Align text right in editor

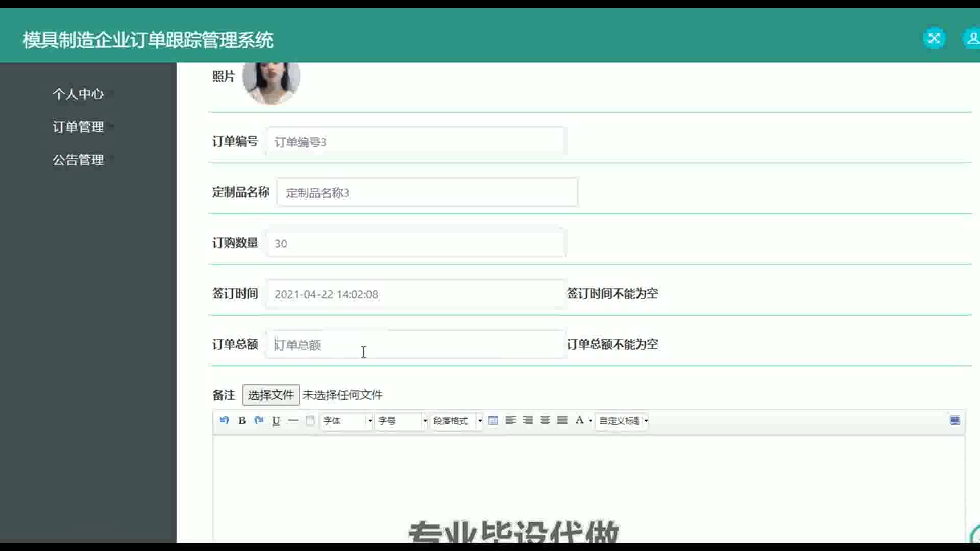click(x=528, y=421)
